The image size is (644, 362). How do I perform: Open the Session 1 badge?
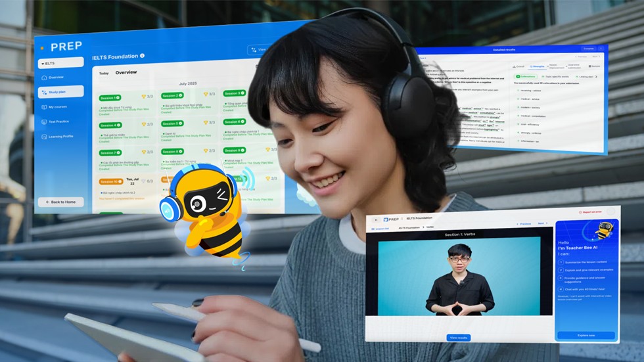click(x=110, y=98)
